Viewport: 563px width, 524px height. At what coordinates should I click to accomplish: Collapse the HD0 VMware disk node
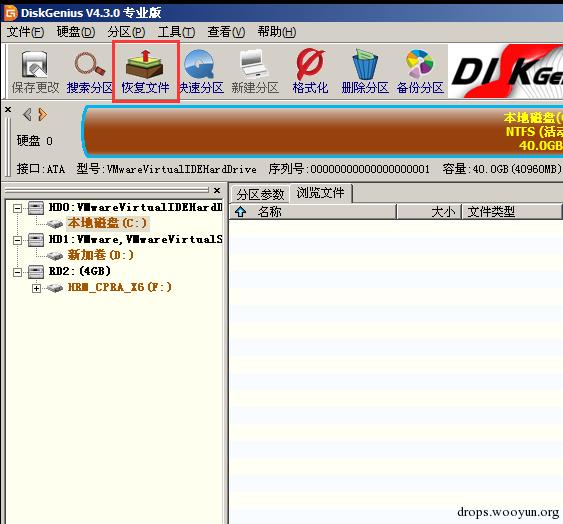click(17, 208)
